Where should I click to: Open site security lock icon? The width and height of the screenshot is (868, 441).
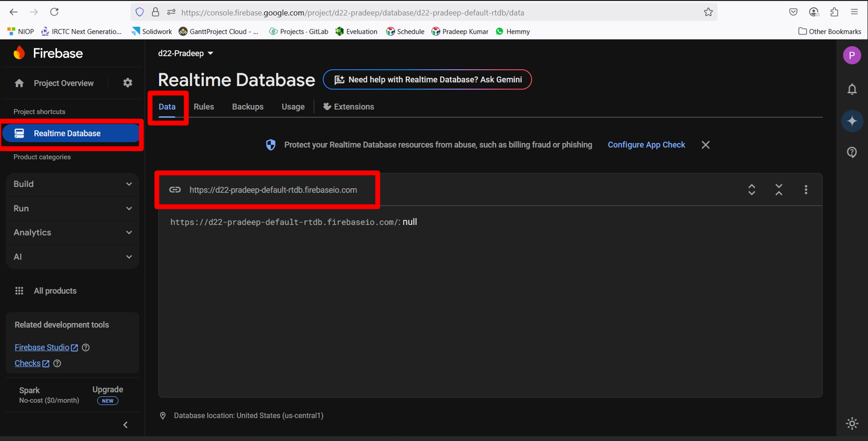(155, 12)
